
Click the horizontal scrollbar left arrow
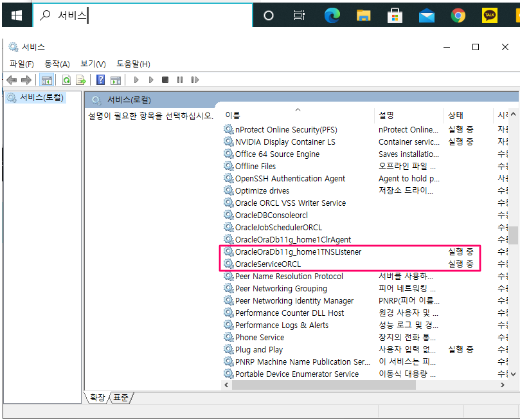226,385
